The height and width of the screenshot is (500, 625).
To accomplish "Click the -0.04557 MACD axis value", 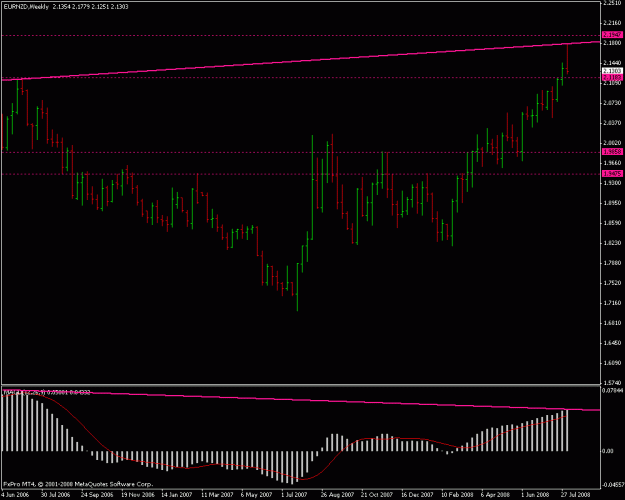I will [x=613, y=485].
